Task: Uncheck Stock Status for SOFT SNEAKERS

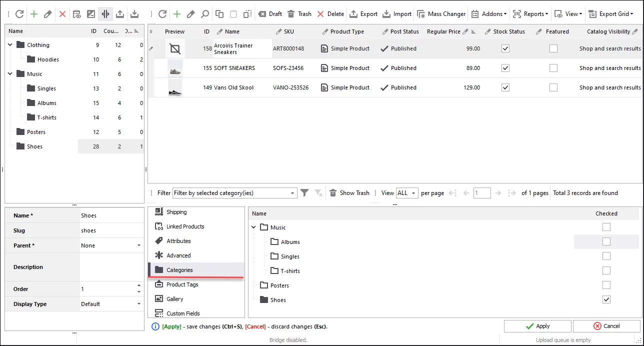Action: 505,68
